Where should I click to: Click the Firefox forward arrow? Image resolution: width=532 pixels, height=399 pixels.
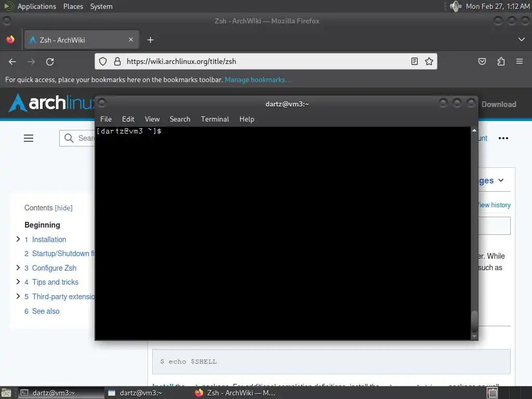31,62
